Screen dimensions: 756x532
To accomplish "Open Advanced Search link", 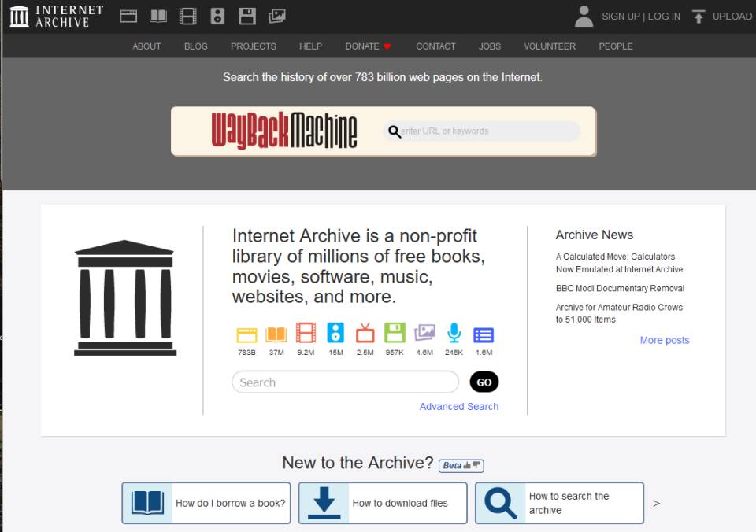I will (459, 406).
